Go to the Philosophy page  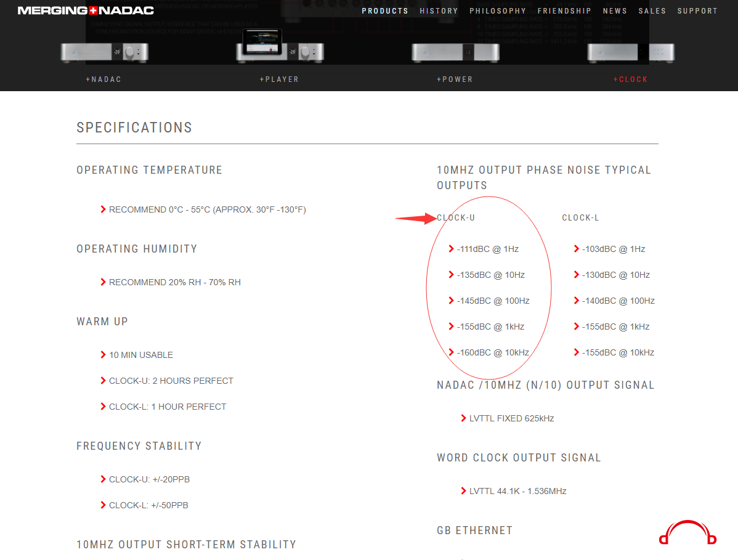[498, 11]
